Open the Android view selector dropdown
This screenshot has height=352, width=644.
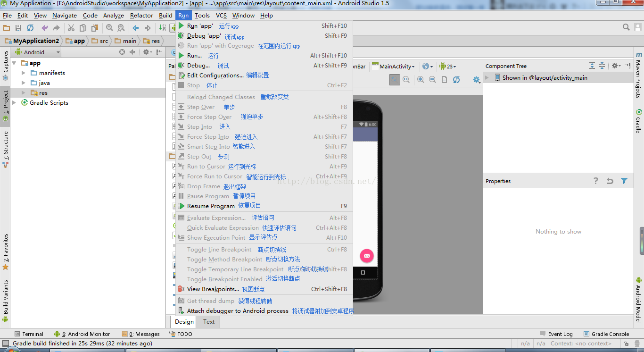tap(38, 52)
